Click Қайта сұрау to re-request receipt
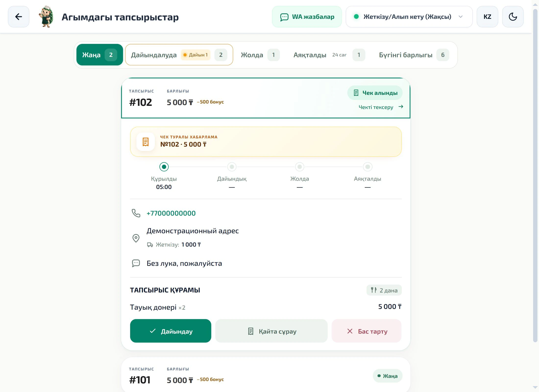Screen dimensions: 539x392 click(x=271, y=331)
